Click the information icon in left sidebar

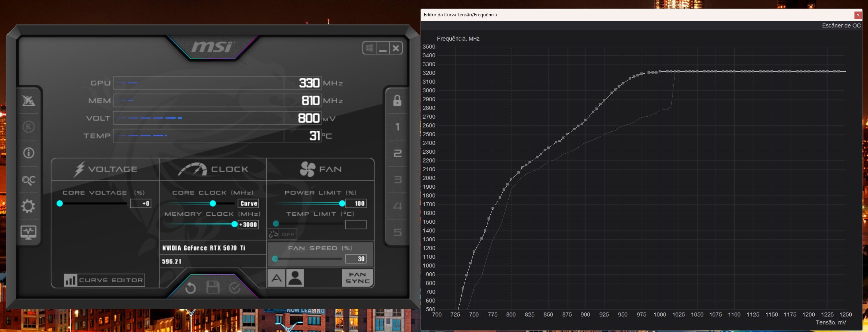point(28,153)
